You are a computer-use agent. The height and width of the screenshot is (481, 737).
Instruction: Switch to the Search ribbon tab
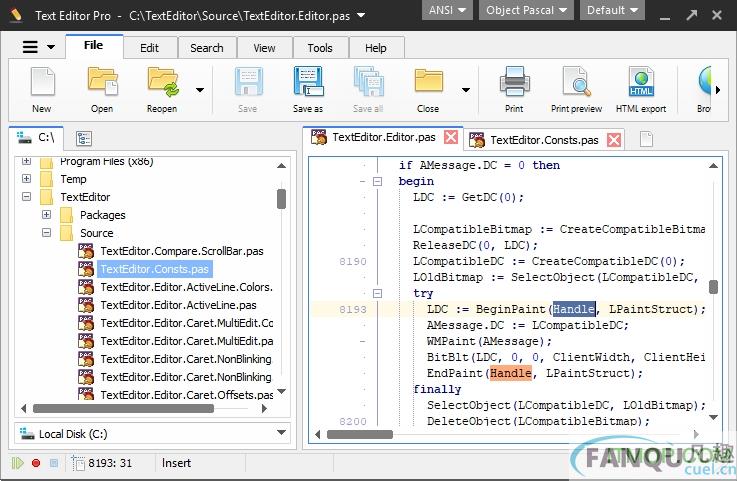coord(207,48)
